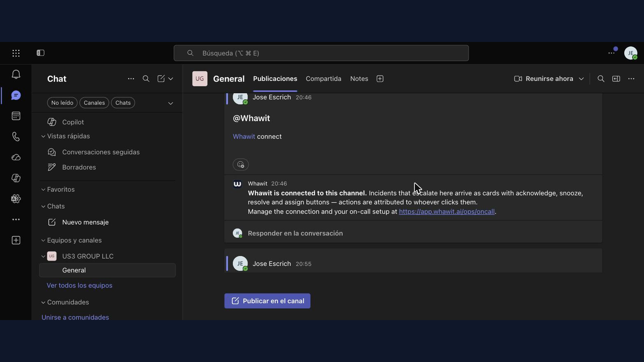The width and height of the screenshot is (644, 362).
Task: Add a reaction to Whawit connect post
Action: (240, 165)
